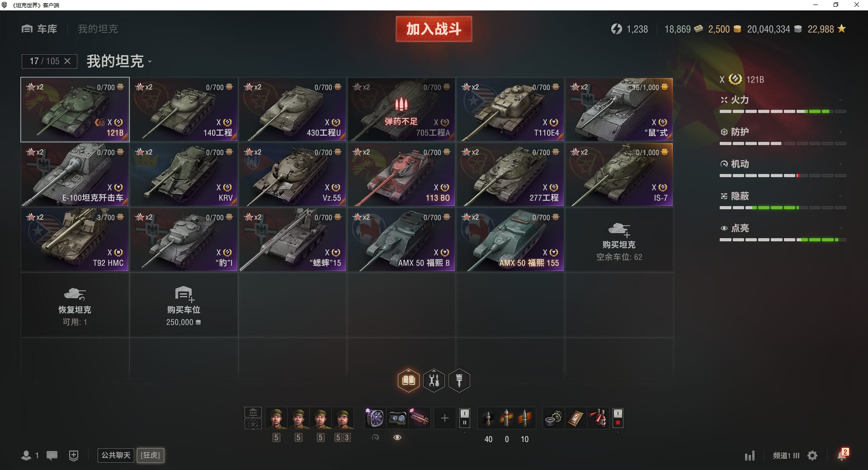Open the settings gear icon
The width and height of the screenshot is (868, 470).
point(812,456)
